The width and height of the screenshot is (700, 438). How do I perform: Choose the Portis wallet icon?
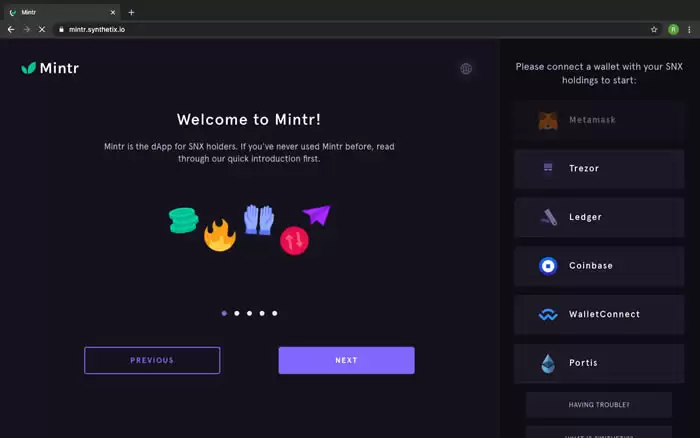(x=548, y=363)
